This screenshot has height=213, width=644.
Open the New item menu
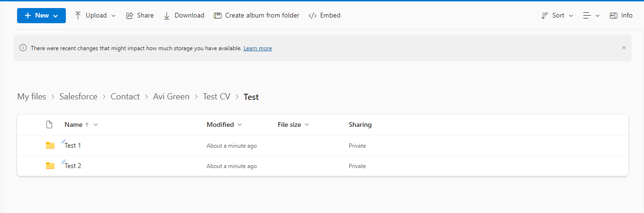41,16
